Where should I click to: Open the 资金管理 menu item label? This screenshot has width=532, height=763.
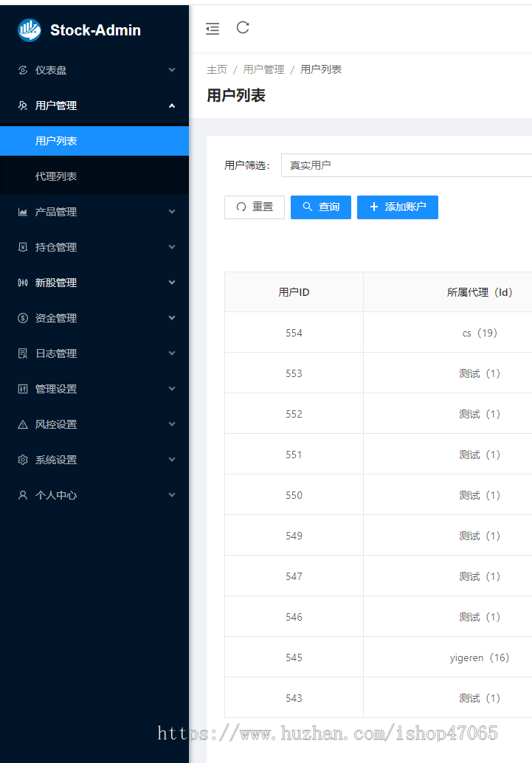pos(56,318)
